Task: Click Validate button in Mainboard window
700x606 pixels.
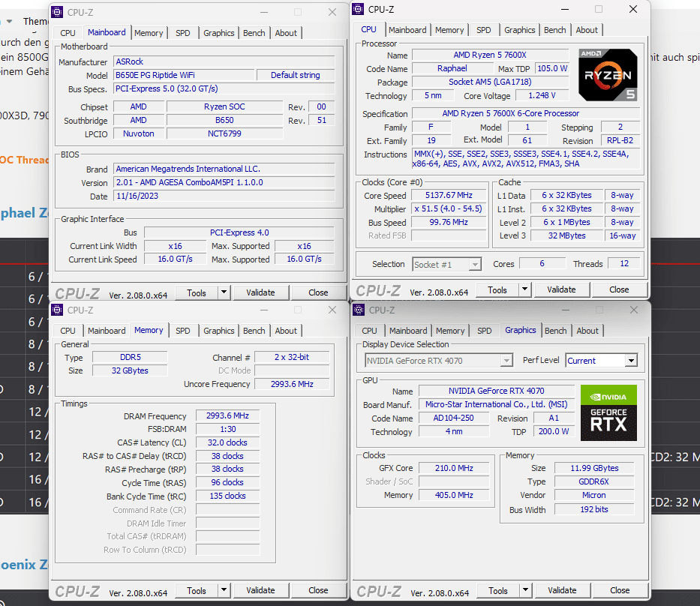Action: [260, 292]
